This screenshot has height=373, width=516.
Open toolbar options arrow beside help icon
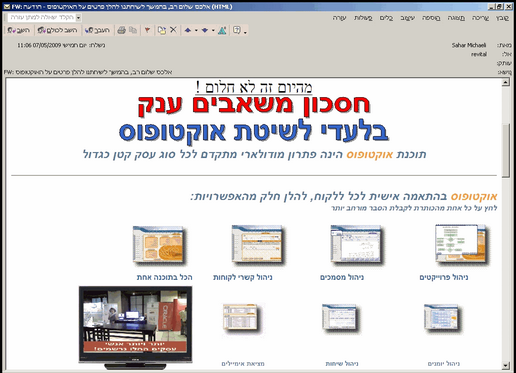pyautogui.click(x=245, y=32)
